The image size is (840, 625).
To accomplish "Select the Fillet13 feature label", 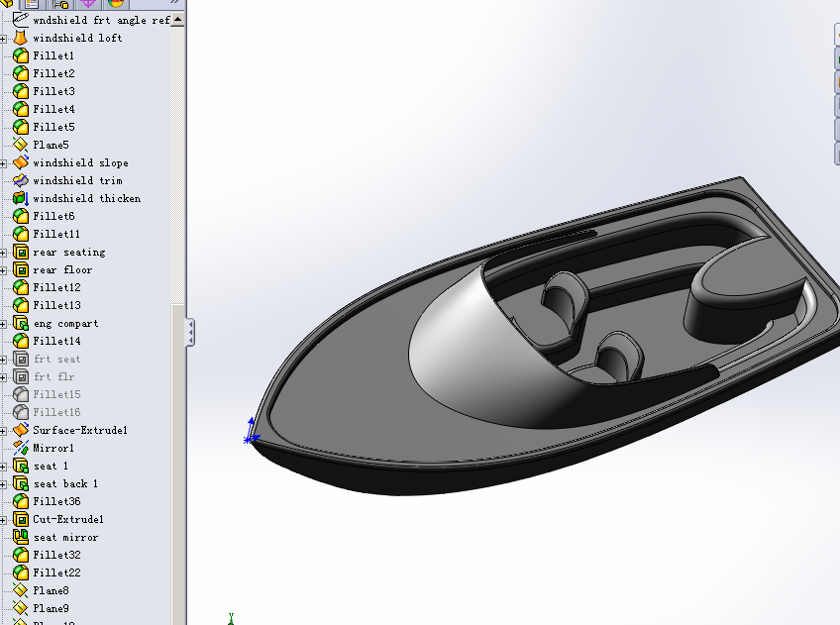I will (x=56, y=305).
